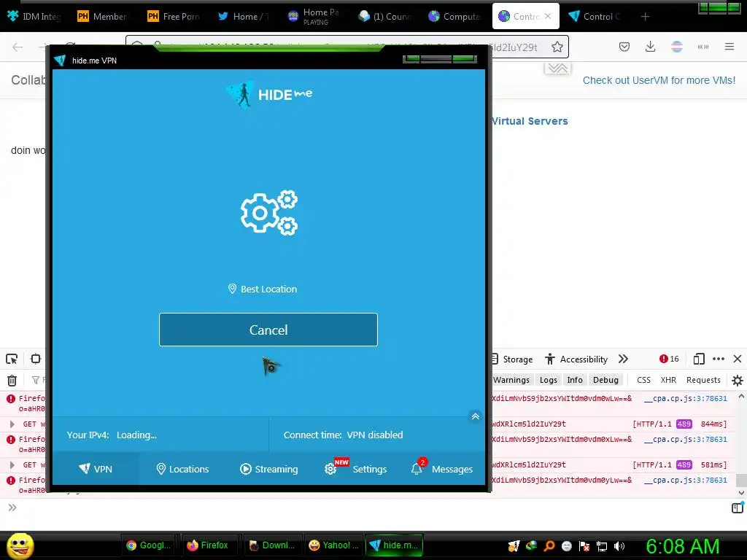
Task: Click the toolbar extension icon beside the menu
Action: [x=703, y=47]
